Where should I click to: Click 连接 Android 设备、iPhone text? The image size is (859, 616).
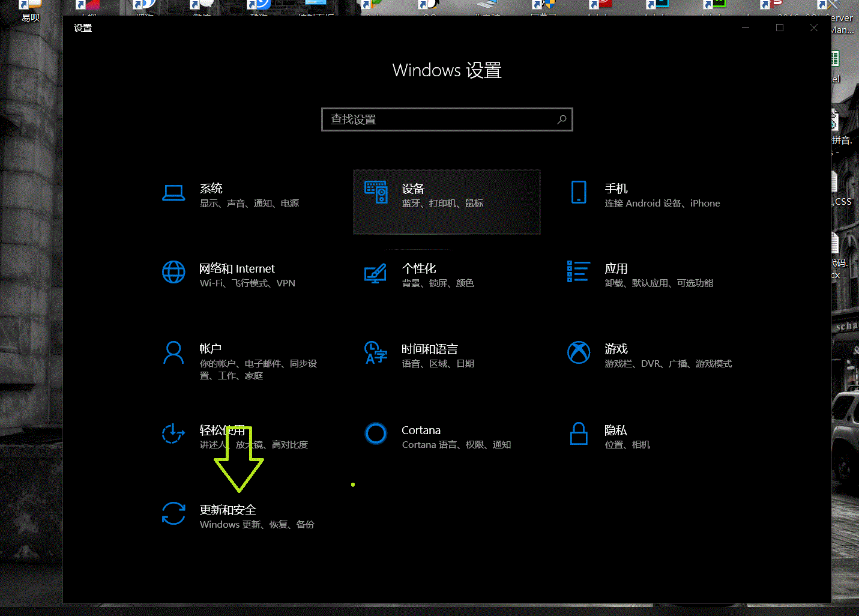pyautogui.click(x=662, y=204)
